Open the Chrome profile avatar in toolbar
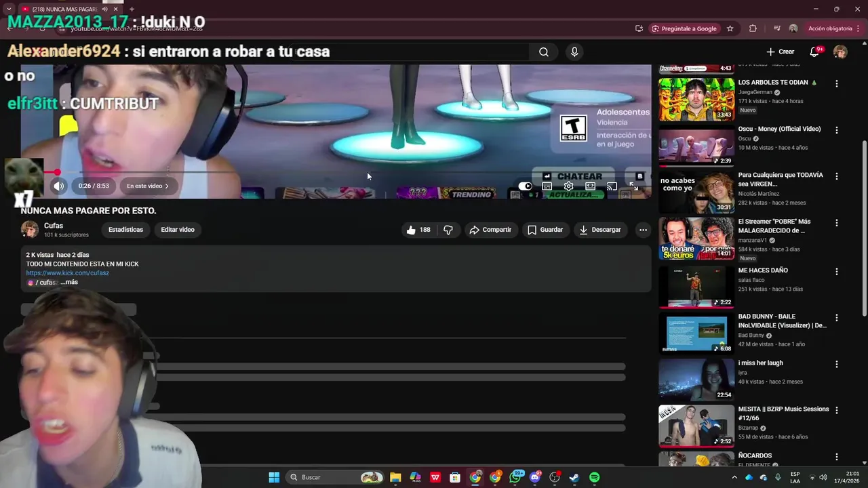This screenshot has width=868, height=488. point(793,28)
